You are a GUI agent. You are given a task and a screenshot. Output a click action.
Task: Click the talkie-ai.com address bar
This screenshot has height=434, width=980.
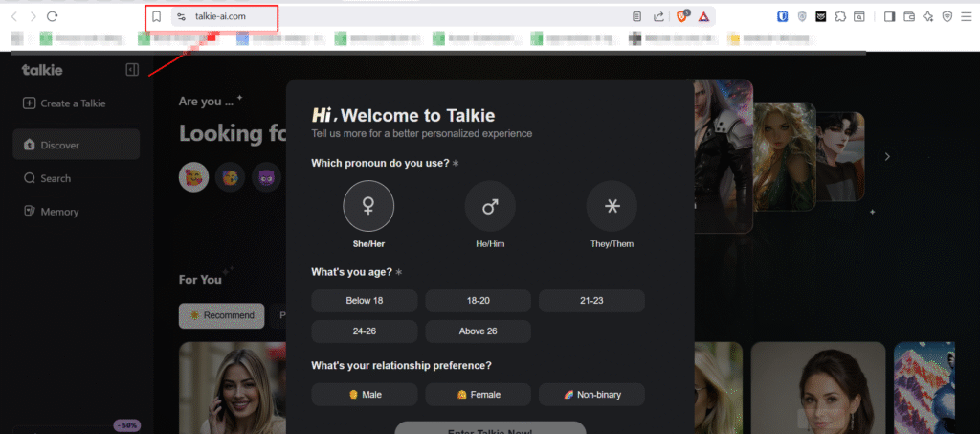tap(400, 17)
